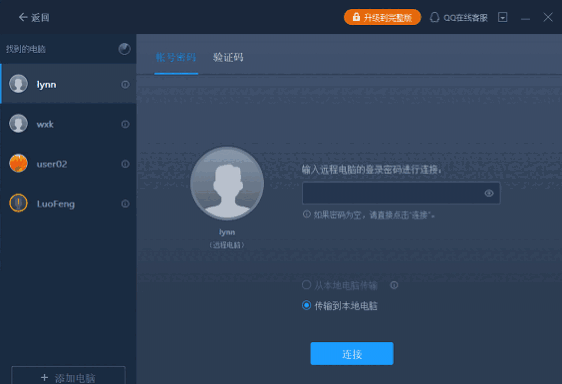Show info for lynn computer

(125, 84)
